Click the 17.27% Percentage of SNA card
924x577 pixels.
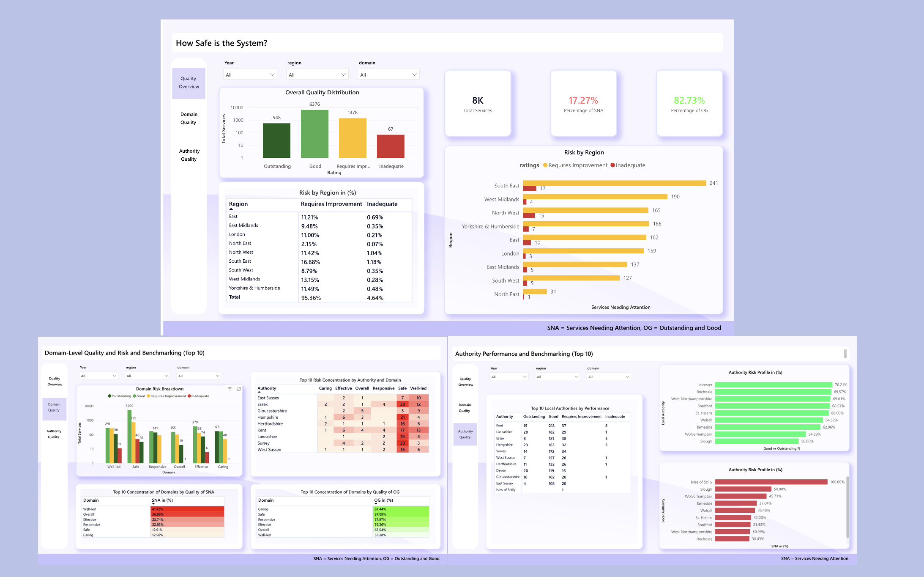[x=583, y=103]
